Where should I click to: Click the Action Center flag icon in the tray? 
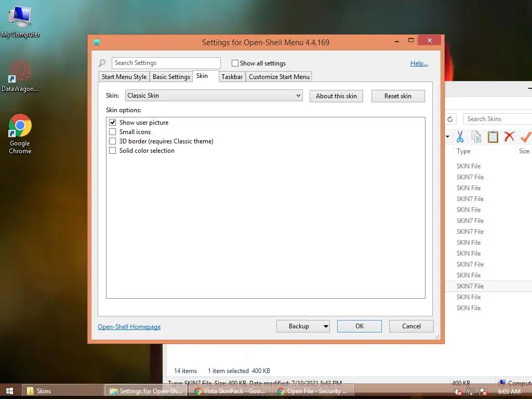tap(483, 392)
